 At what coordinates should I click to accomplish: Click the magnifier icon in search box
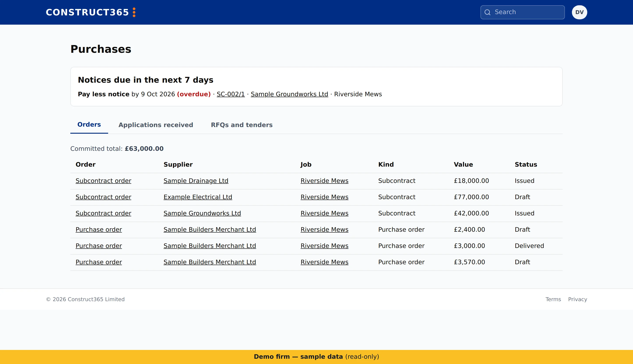[487, 12]
